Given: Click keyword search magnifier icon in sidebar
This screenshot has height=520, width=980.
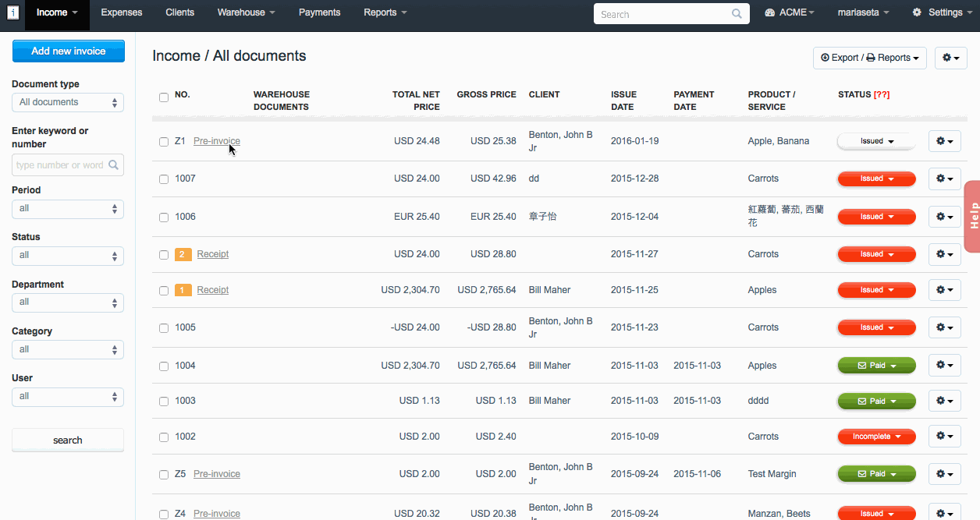Looking at the screenshot, I should coord(114,165).
